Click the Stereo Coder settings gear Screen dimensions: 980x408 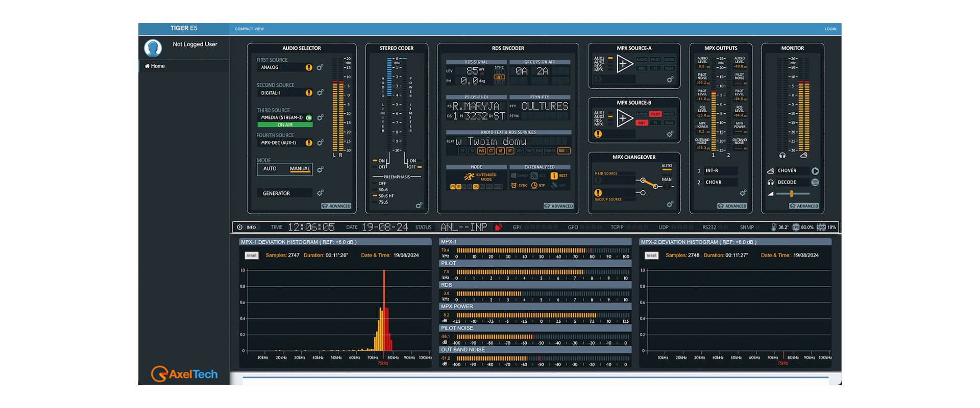point(419,206)
